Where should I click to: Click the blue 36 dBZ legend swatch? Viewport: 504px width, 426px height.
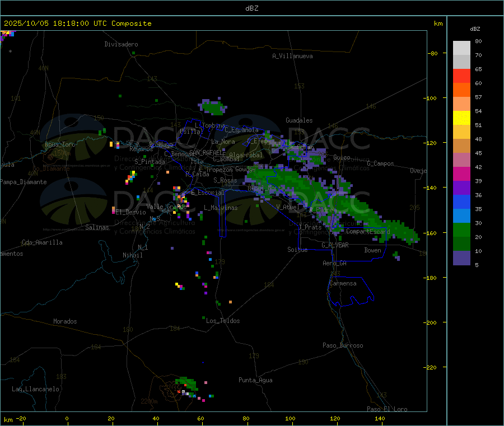pos(461,202)
